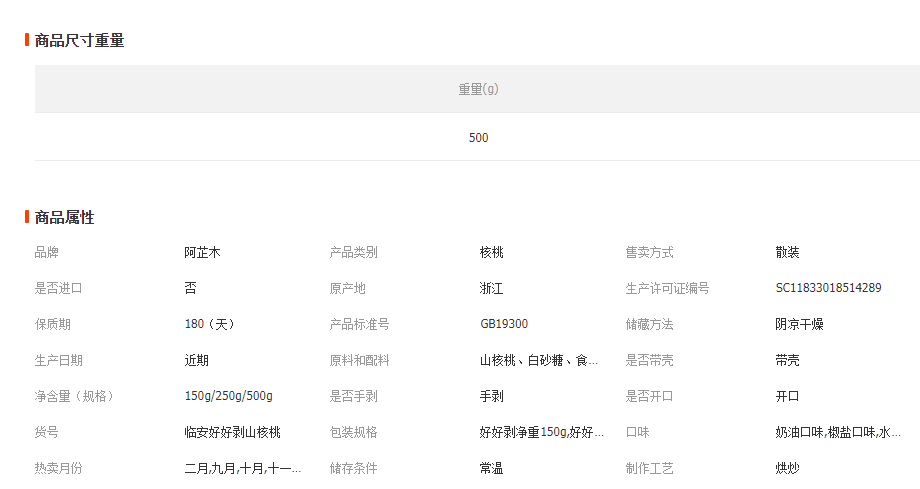The image size is (920, 489).
Task: Click the weight value 500
Action: [478, 138]
